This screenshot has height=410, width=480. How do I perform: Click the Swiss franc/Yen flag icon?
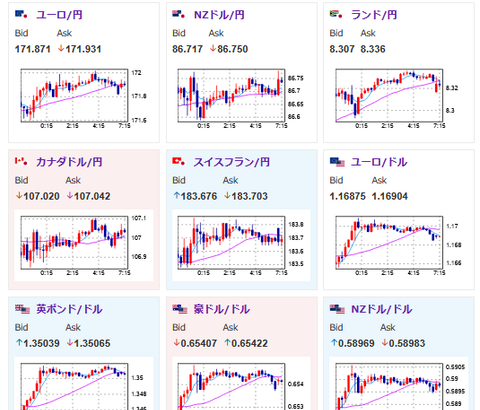tap(178, 162)
